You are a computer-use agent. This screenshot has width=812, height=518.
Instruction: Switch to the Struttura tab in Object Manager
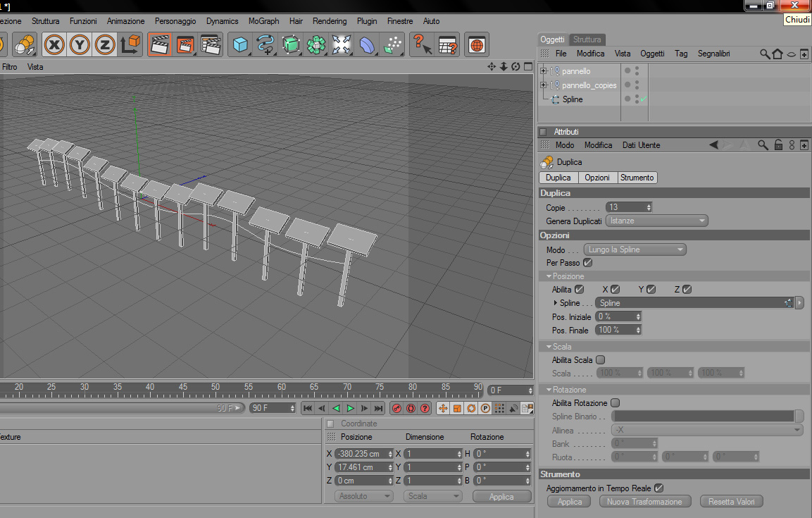coord(587,39)
